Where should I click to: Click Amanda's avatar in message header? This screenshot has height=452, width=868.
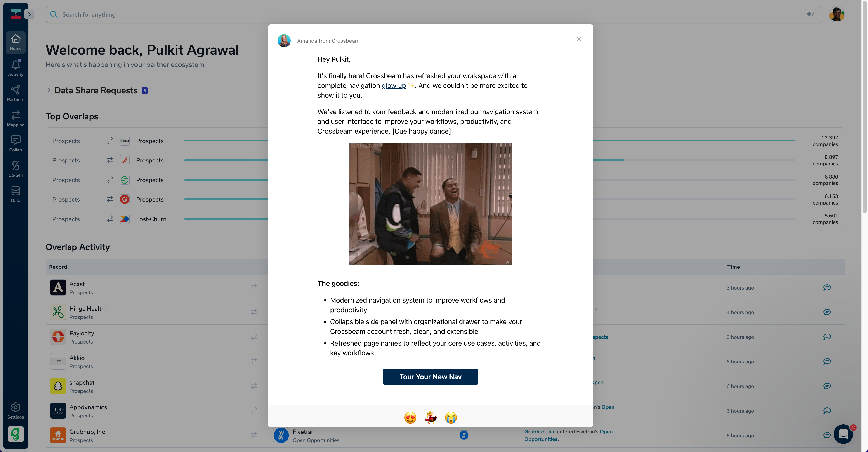pos(284,41)
